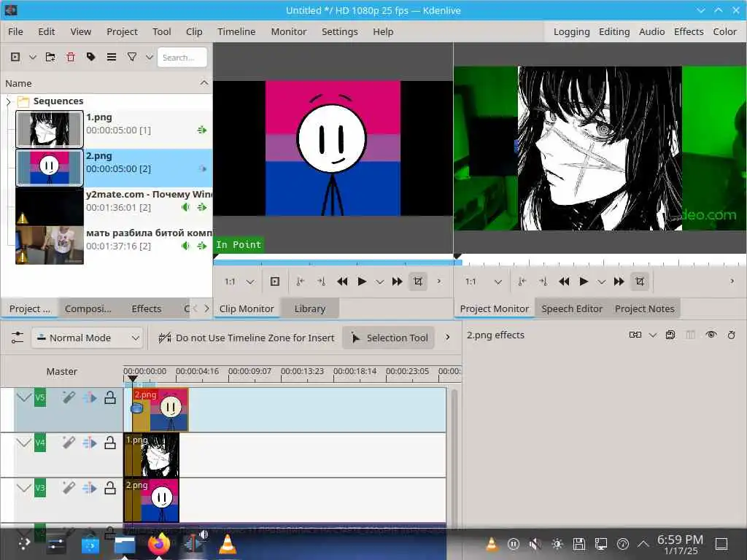Rewind playback in the Clip Monitor
The image size is (747, 560).
click(x=342, y=281)
